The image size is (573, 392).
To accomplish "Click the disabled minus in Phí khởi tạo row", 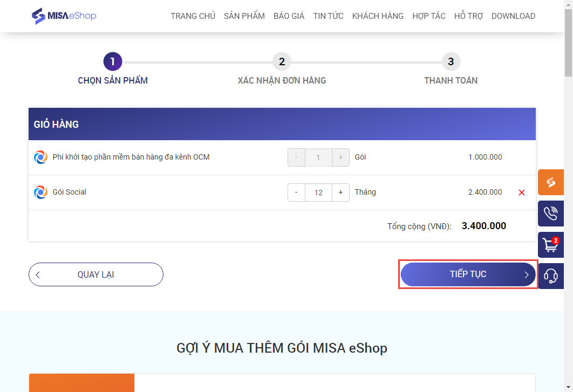I will (296, 157).
